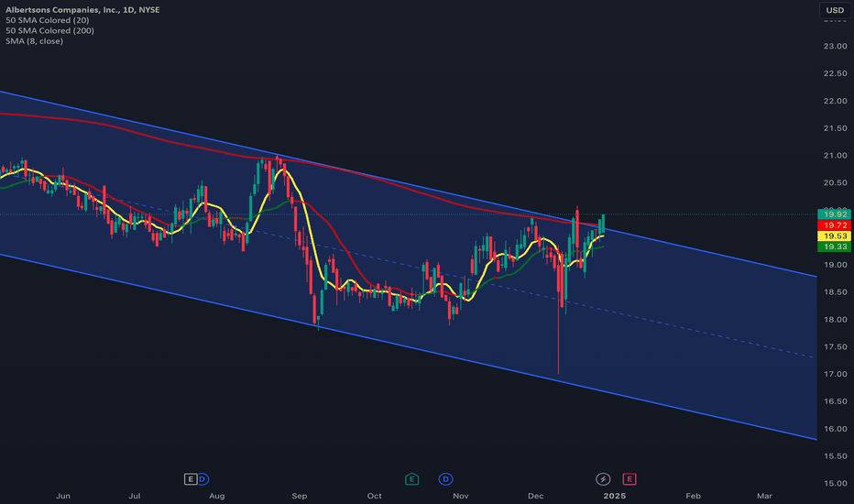Click the 22.00 value on the price axis
This screenshot has height=504, width=854.
tap(835, 101)
